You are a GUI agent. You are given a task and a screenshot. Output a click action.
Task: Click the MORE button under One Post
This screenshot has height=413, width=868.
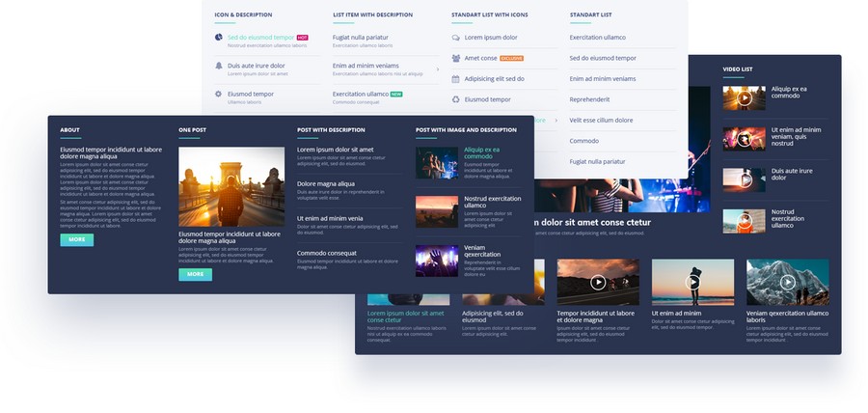coord(195,274)
